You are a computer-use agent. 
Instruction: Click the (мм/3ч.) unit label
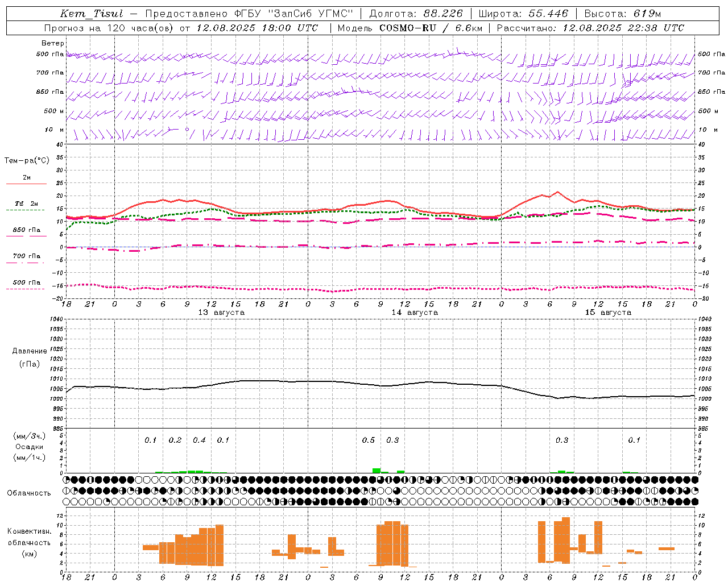30,436
